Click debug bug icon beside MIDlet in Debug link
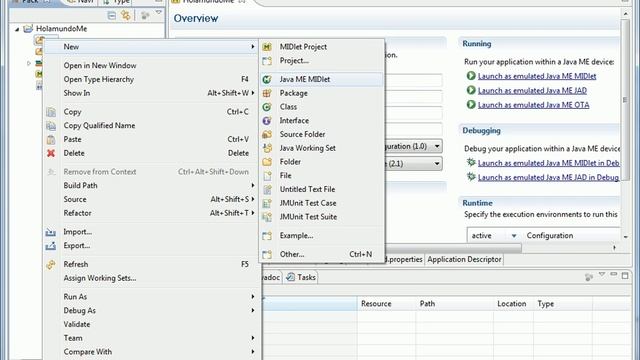The height and width of the screenshot is (360, 640). click(x=471, y=163)
